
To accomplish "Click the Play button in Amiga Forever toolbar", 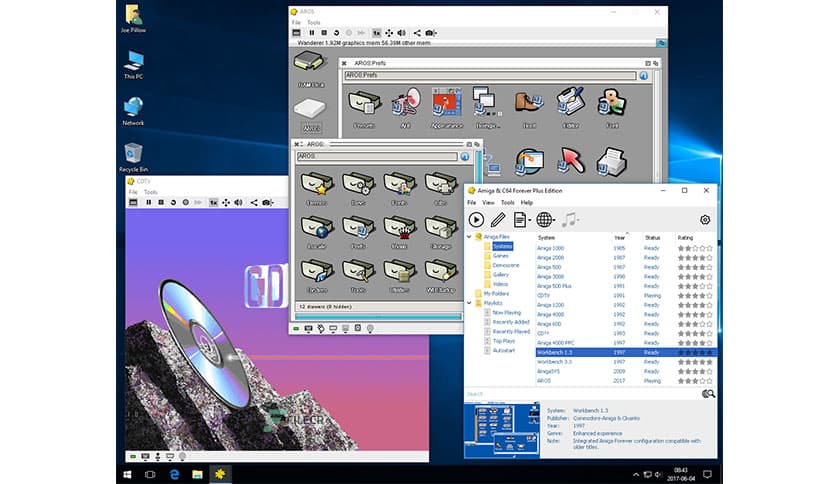I will 476,220.
